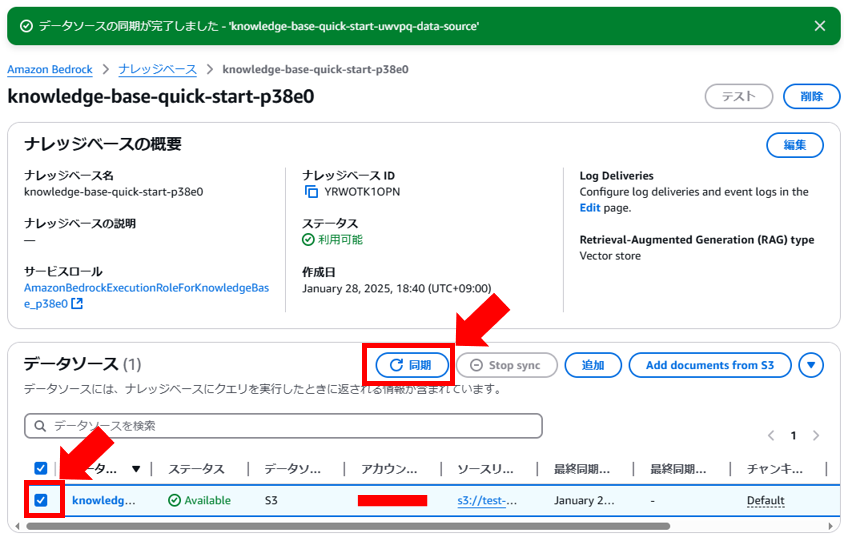Viewport: 844px width, 535px height.
Task: Click the Stop sync button
Action: (x=507, y=365)
